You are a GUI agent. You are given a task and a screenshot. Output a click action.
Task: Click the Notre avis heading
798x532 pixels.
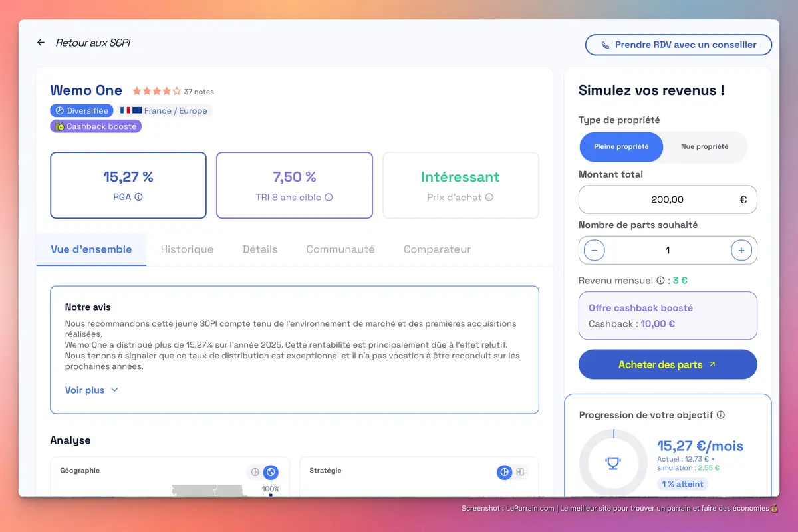point(88,307)
